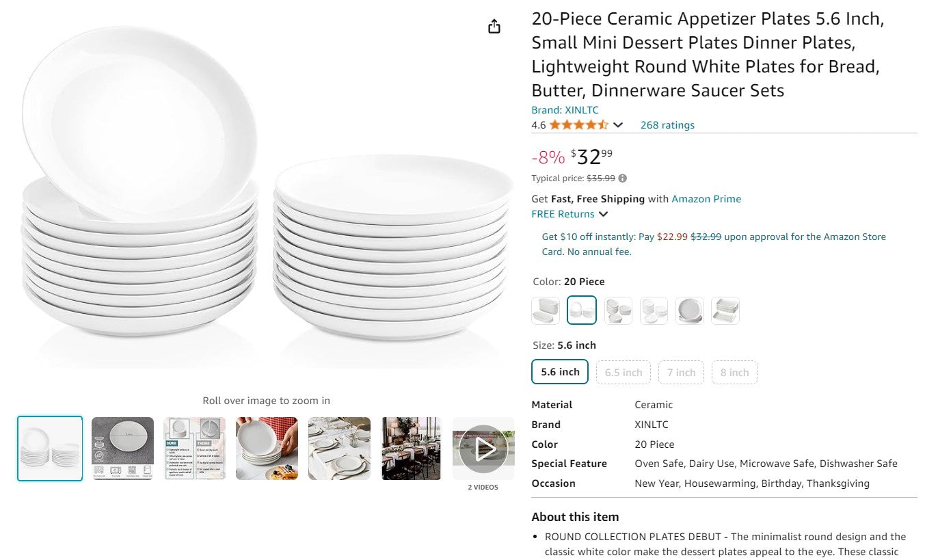
Task: Select the currently highlighted 20 Piece color swatch
Action: point(582,310)
